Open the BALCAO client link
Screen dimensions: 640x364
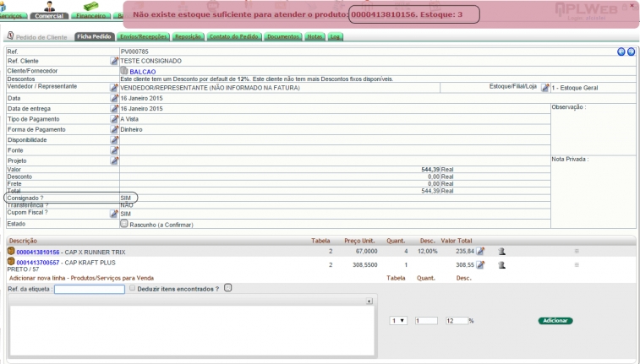tap(142, 72)
